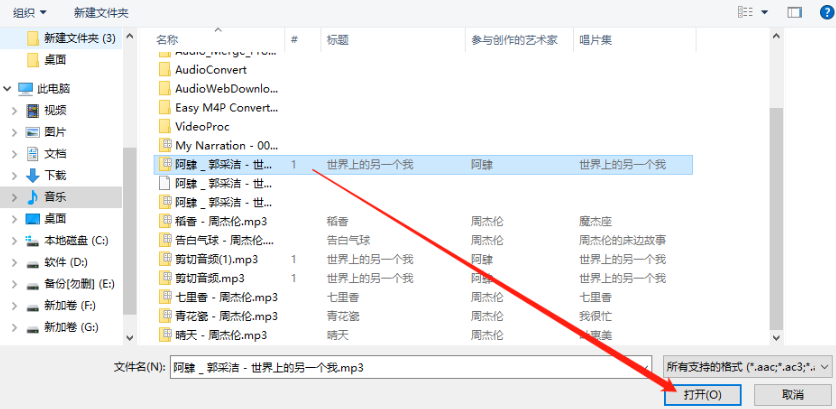The width and height of the screenshot is (836, 409).
Task: Click file list scroll down arrow
Action: pyautogui.click(x=776, y=338)
